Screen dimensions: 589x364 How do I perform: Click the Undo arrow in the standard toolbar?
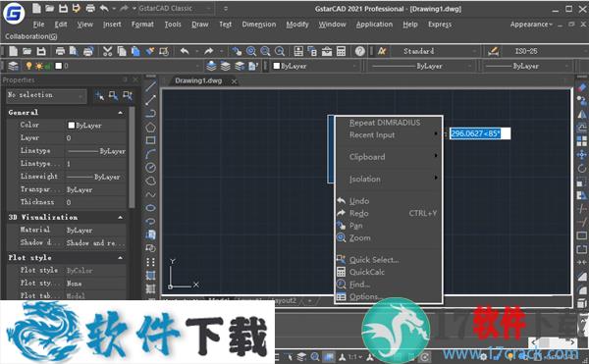click(x=185, y=51)
